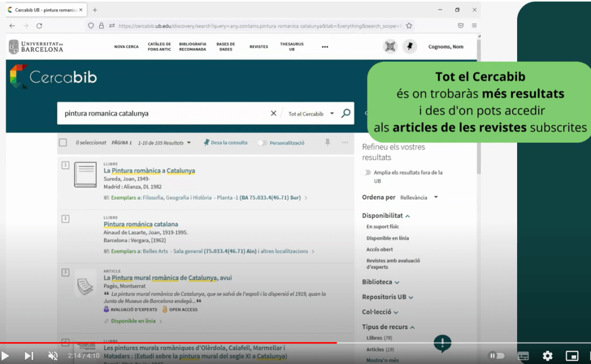591x364 pixels.
Task: Open the Nova Cerca menu item
Action: 126,47
